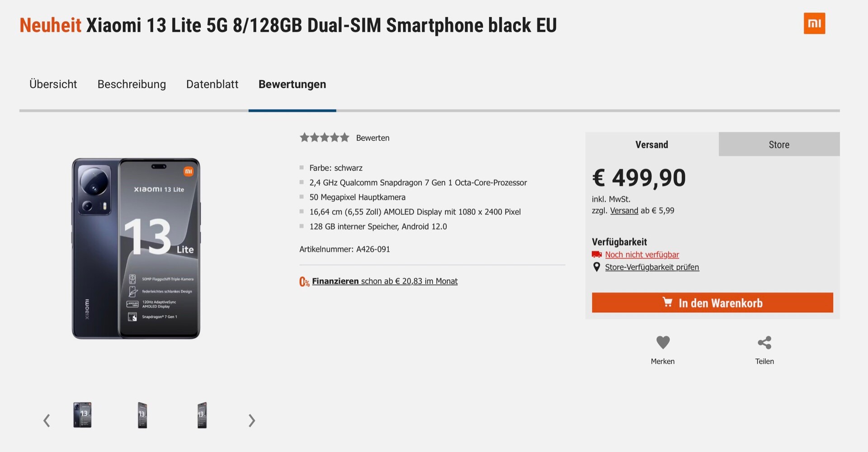Open the Übersicht tab

pyautogui.click(x=53, y=85)
